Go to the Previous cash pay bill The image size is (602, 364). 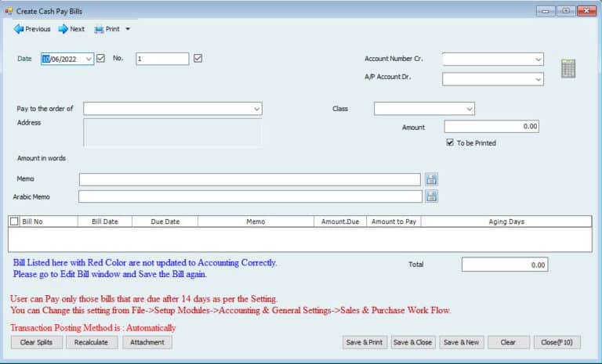(x=32, y=29)
